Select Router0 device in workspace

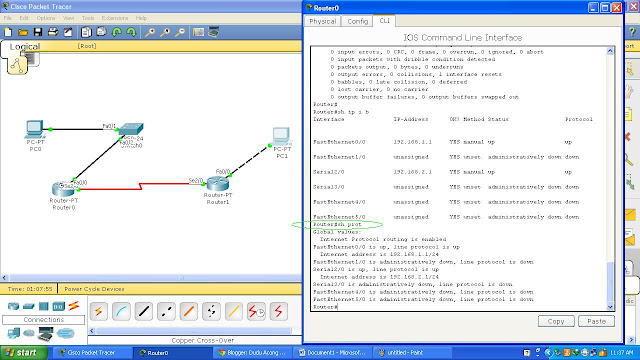(63, 189)
